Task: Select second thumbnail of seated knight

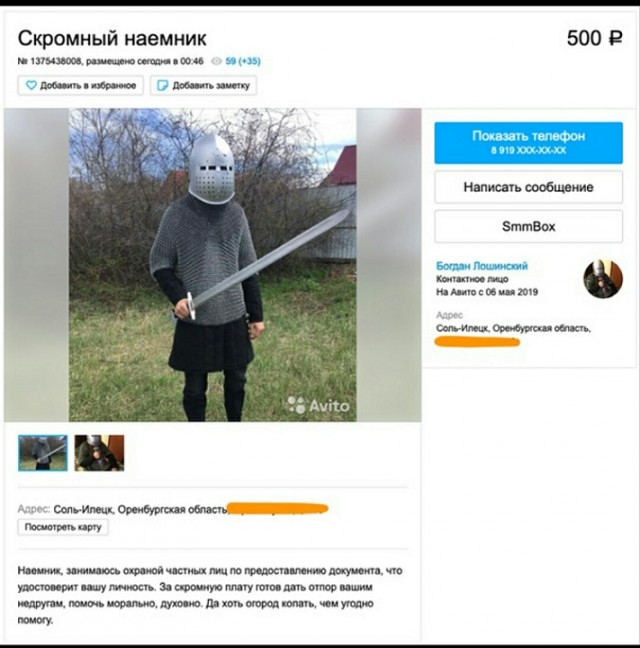Action: tap(99, 453)
